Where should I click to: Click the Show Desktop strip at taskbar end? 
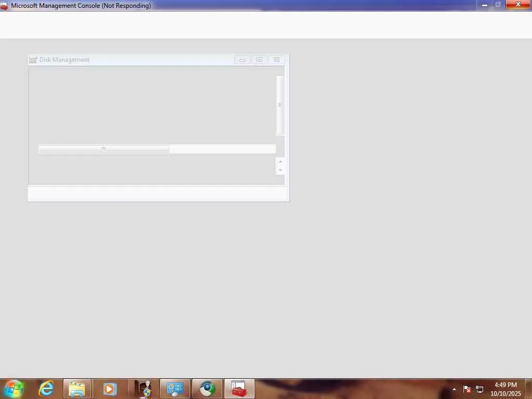[528, 389]
